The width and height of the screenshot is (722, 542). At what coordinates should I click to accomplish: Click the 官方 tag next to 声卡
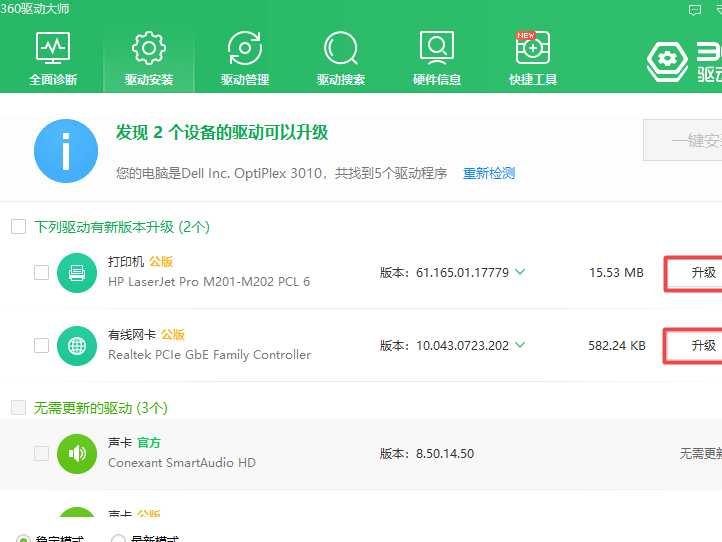pos(149,443)
